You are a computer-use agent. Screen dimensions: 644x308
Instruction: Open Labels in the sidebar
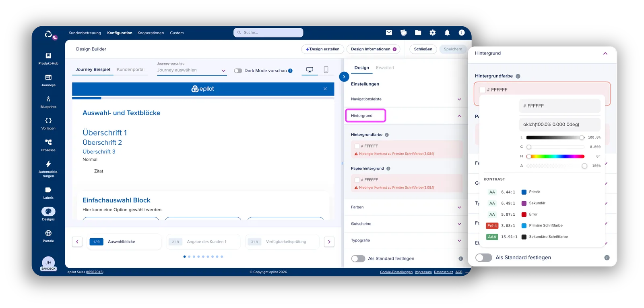pyautogui.click(x=48, y=193)
